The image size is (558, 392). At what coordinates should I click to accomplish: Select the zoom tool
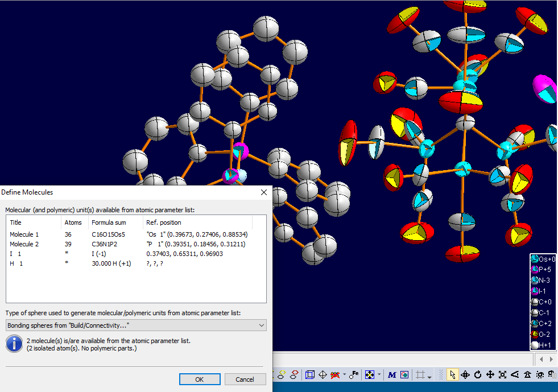(502, 374)
